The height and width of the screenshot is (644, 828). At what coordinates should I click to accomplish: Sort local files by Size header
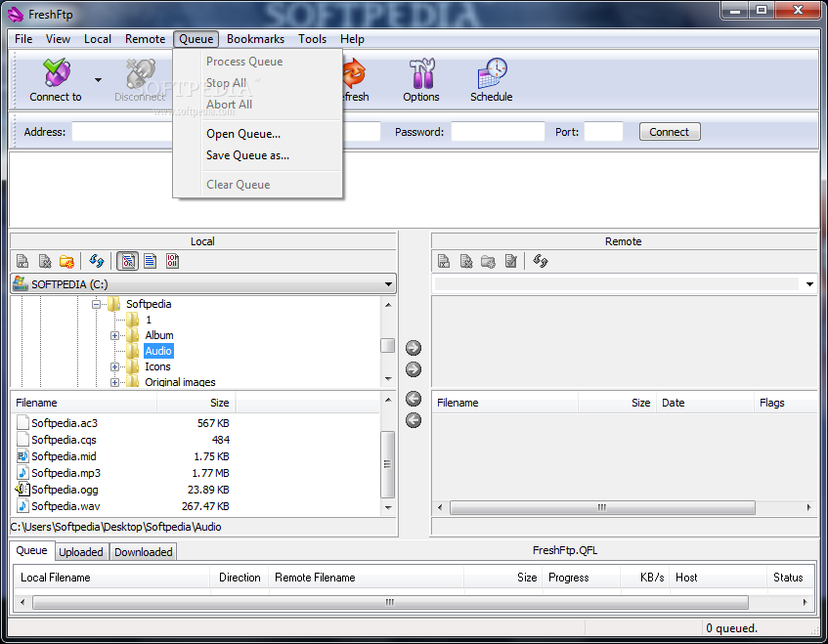tap(196, 403)
